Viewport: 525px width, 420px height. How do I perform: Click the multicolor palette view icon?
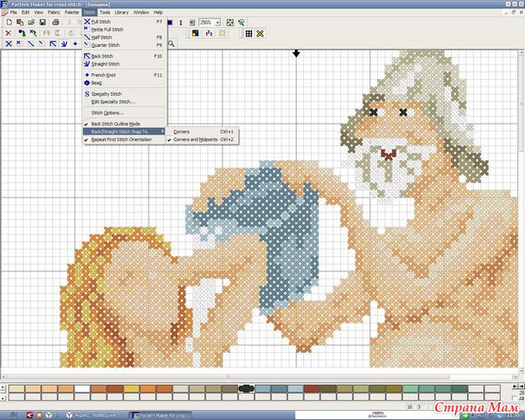click(x=195, y=33)
